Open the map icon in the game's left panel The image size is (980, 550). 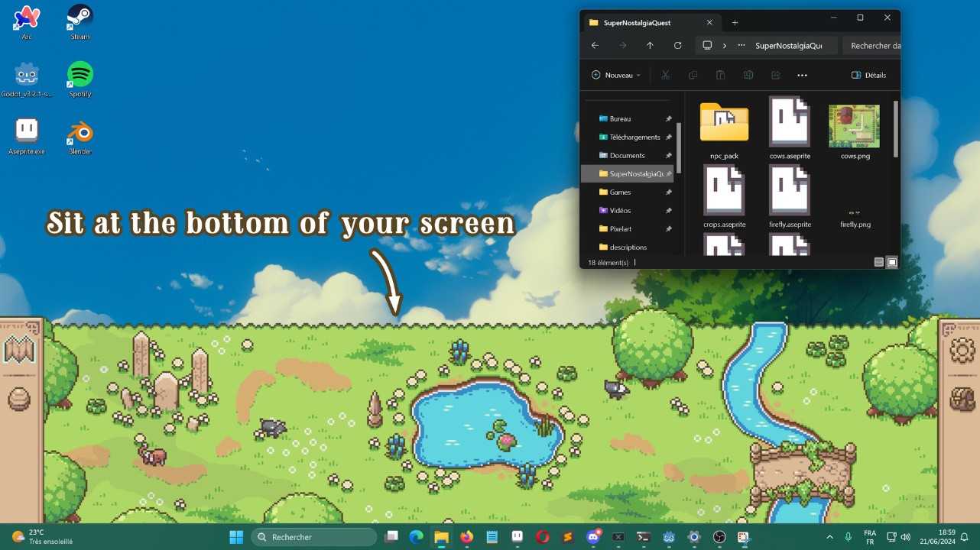(x=20, y=350)
